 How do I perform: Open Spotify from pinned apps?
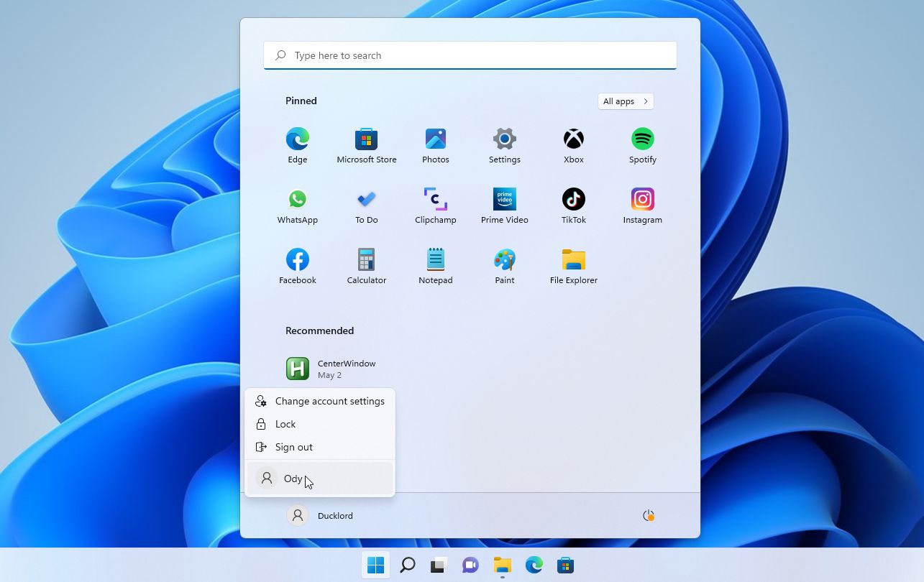coord(643,146)
